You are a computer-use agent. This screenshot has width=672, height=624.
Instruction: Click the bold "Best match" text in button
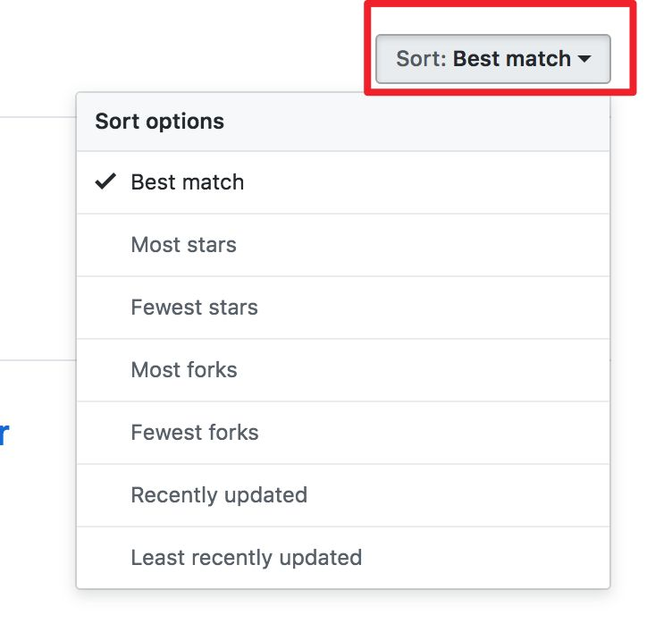pyautogui.click(x=512, y=59)
